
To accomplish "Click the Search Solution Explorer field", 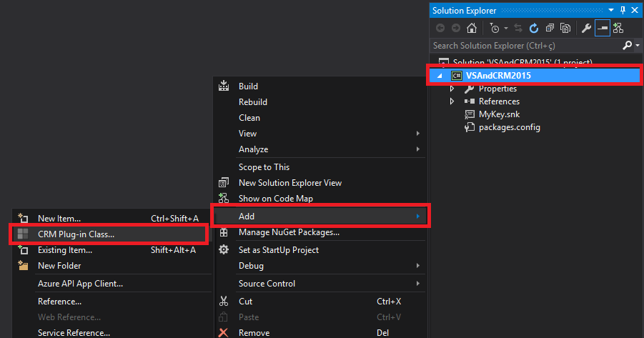I will [525, 46].
